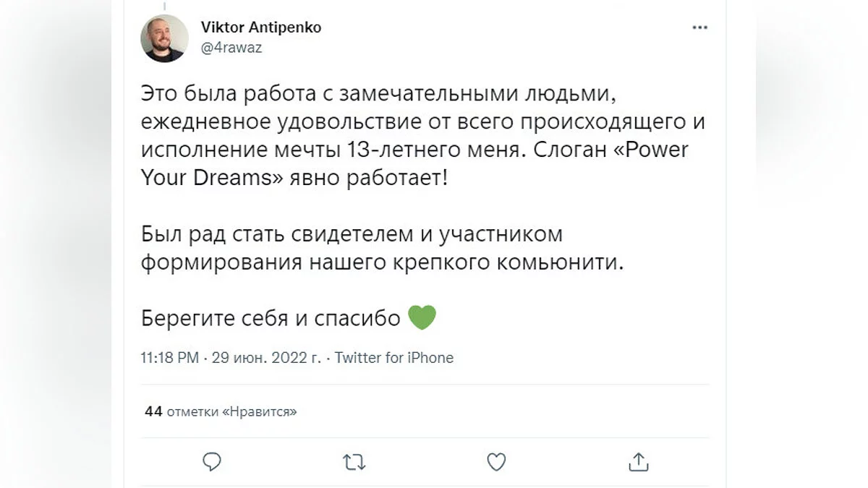Click the reply speech bubble icon
The width and height of the screenshot is (868, 488).
[x=212, y=462]
